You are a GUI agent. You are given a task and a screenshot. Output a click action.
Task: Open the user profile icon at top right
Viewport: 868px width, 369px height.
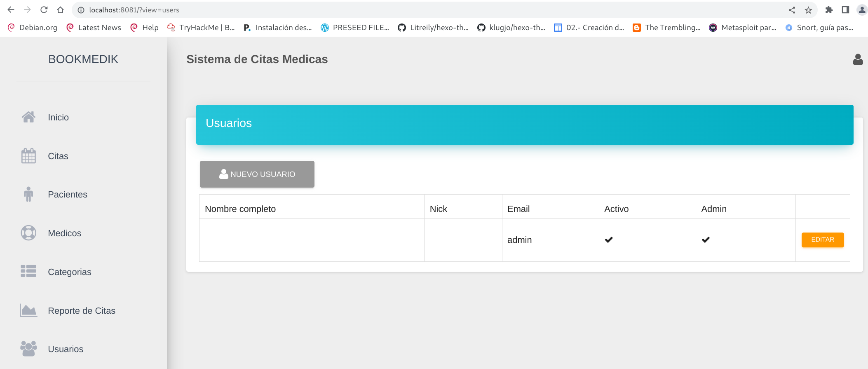[858, 60]
